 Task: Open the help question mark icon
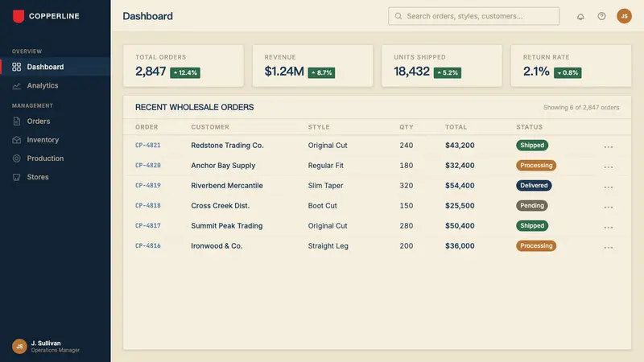click(601, 16)
